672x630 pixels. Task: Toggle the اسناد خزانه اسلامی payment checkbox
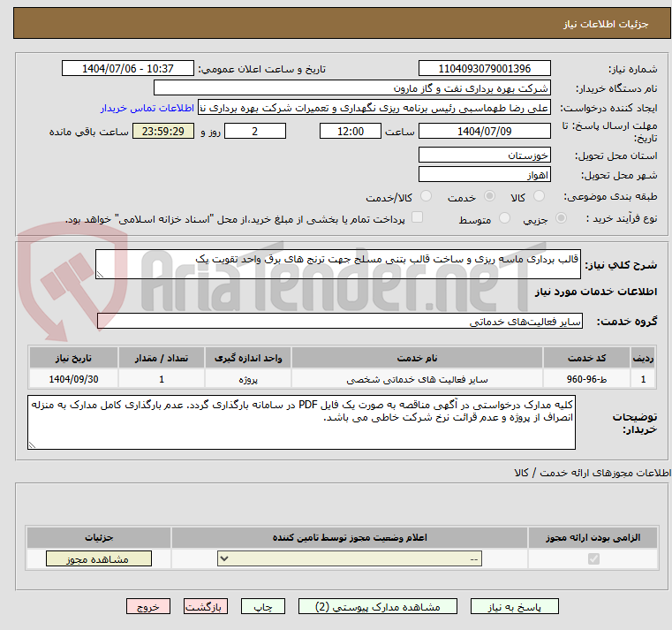pyautogui.click(x=418, y=217)
